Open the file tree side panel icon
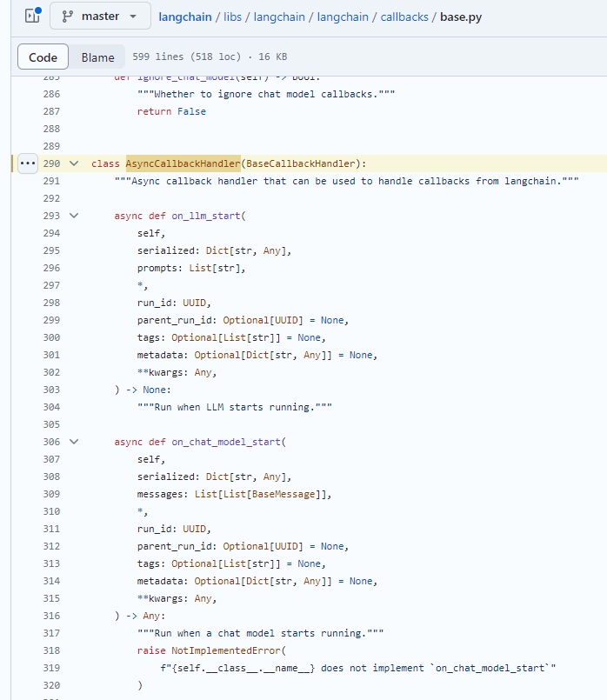The height and width of the screenshot is (700, 607). point(32,16)
